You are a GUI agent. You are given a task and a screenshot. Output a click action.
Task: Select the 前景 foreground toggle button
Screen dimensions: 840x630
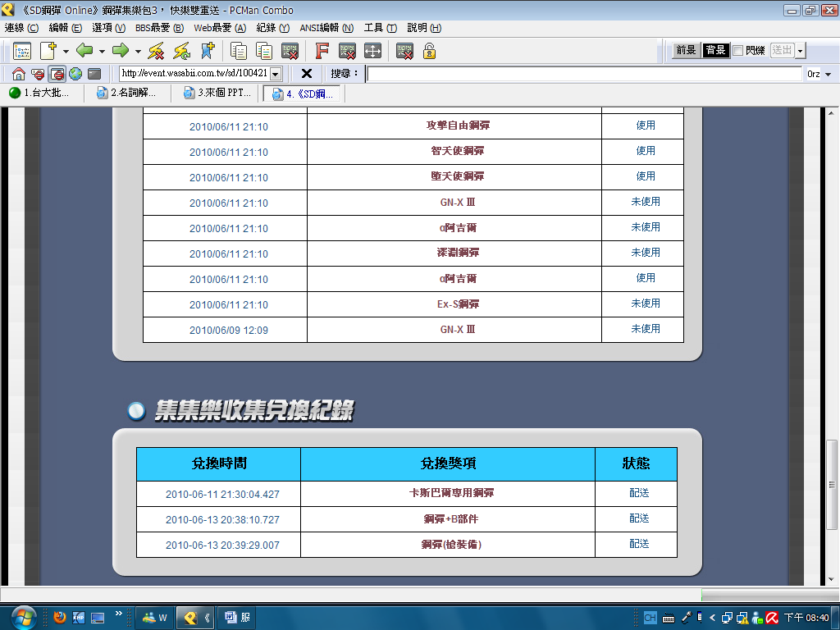(686, 50)
